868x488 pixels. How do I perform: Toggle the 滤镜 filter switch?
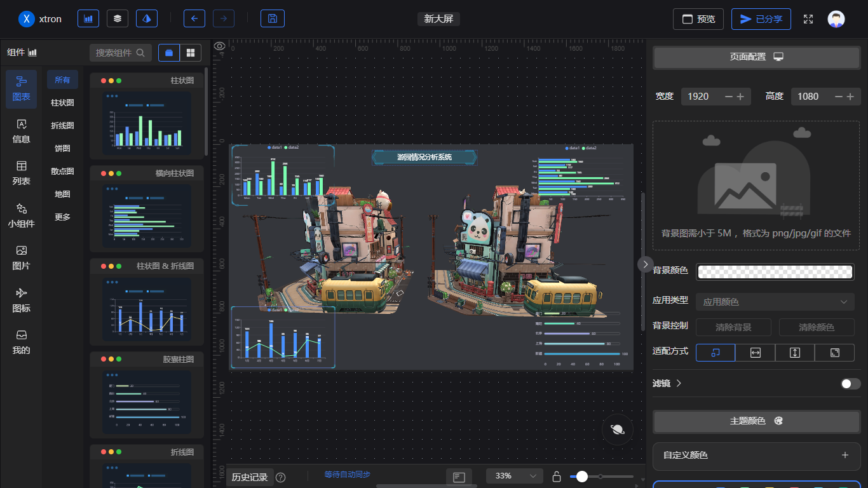851,384
